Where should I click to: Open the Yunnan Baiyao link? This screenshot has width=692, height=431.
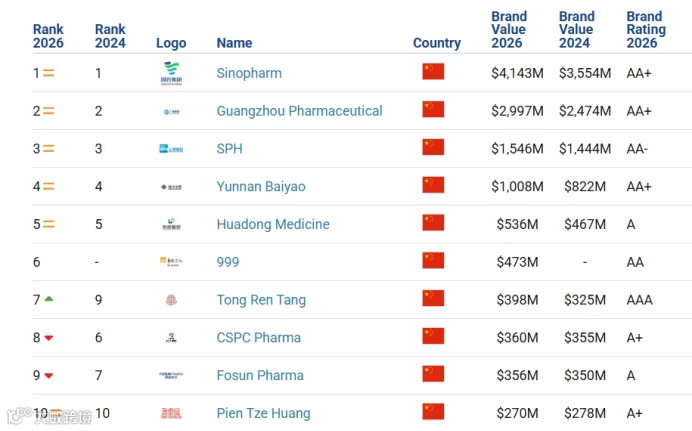pyautogui.click(x=261, y=187)
